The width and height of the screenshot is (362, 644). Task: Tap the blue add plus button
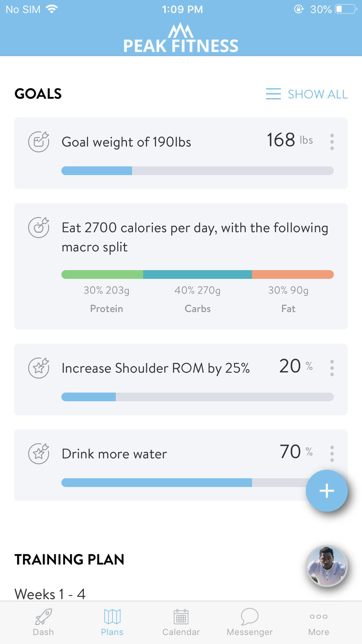coord(327,491)
